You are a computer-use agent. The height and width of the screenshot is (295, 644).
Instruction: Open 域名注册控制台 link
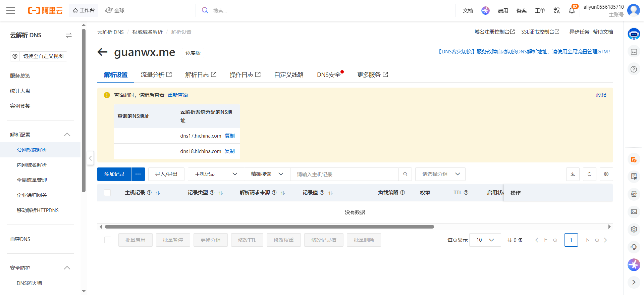pos(494,32)
